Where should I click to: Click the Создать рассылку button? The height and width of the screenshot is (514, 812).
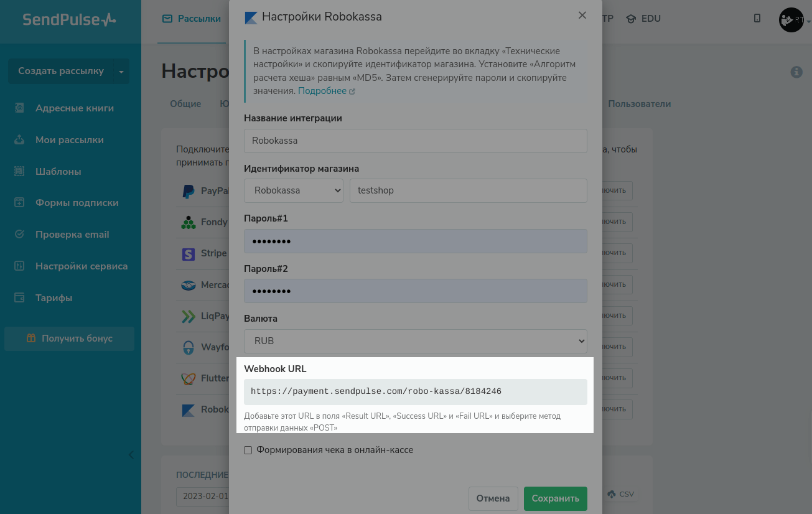[x=61, y=72]
